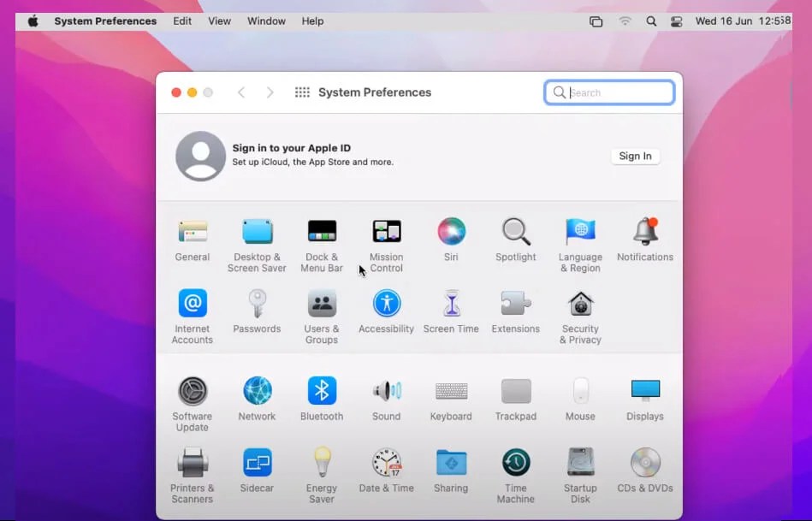This screenshot has width=812, height=521.
Task: Open Mouse preferences
Action: [580, 390]
